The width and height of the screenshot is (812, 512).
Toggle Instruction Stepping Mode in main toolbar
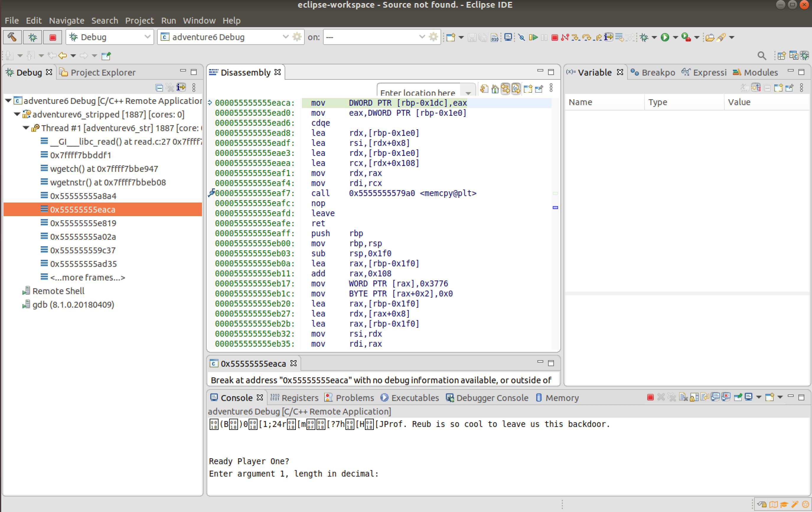[x=609, y=37]
